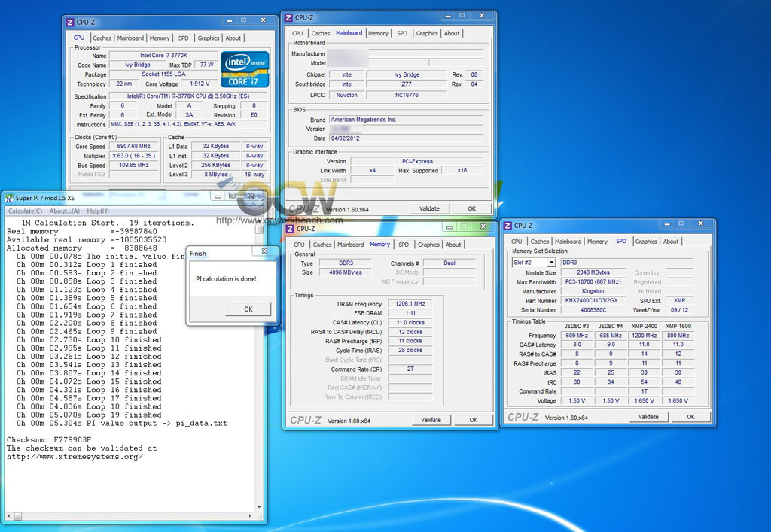Click CAS# Latency 11.0 clocks value

coord(410,323)
